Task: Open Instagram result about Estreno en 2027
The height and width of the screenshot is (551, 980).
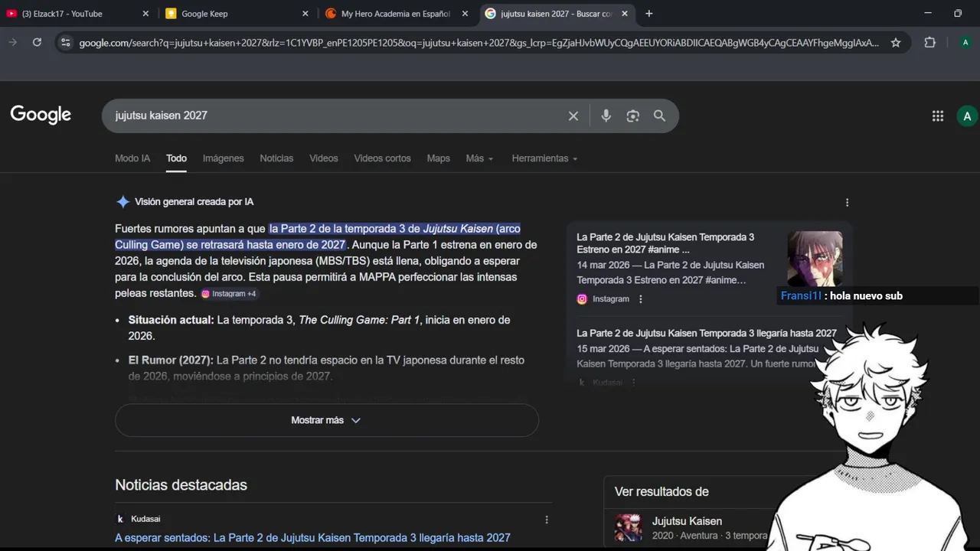Action: pos(665,243)
